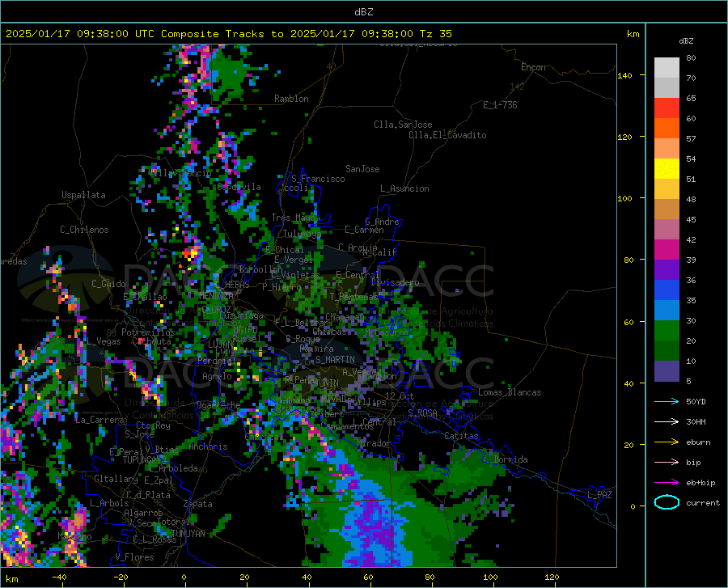Click the Uspallata place label

(x=83, y=195)
